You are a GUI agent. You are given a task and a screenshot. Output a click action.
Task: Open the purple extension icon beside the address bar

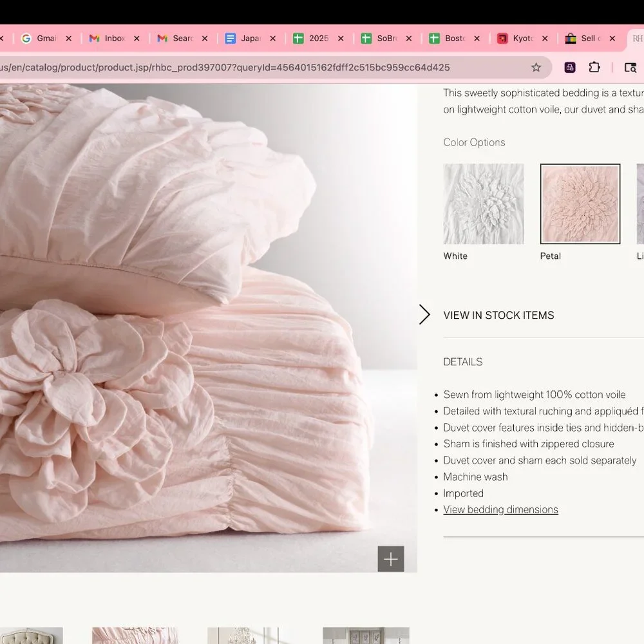click(570, 68)
